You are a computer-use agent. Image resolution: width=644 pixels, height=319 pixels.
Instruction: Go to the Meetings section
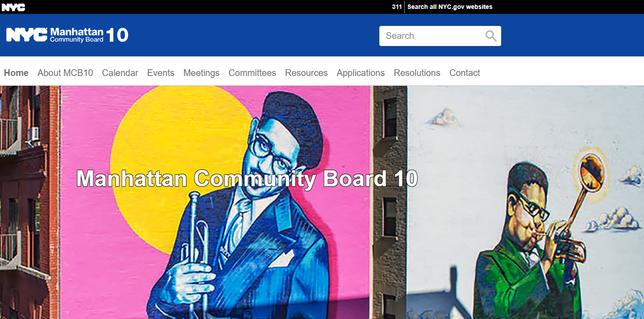coord(201,72)
